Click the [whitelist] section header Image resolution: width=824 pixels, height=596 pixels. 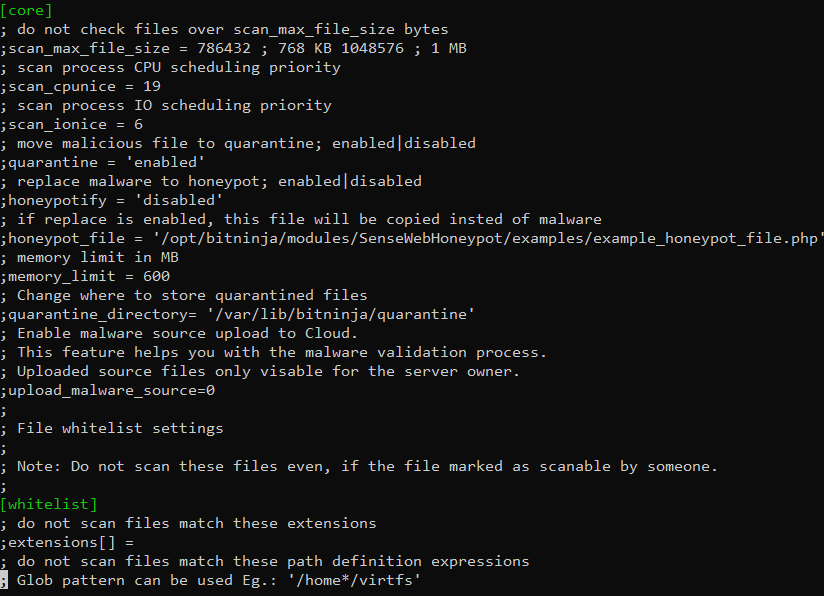[49, 504]
